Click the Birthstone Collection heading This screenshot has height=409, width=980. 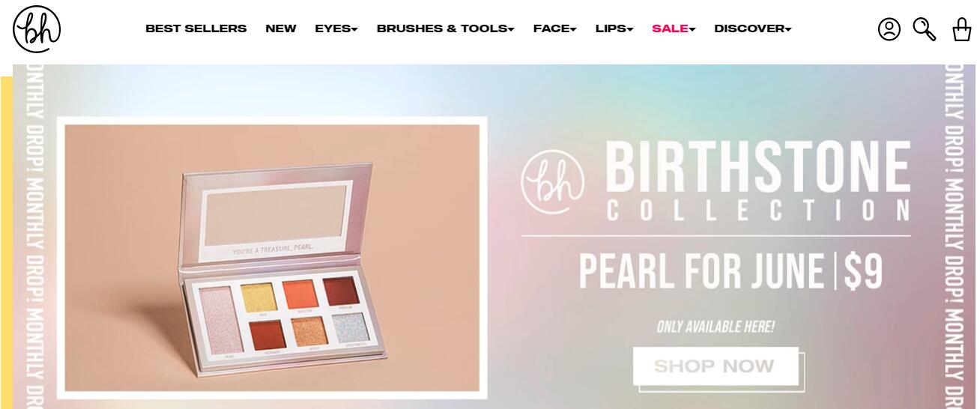pos(757,181)
